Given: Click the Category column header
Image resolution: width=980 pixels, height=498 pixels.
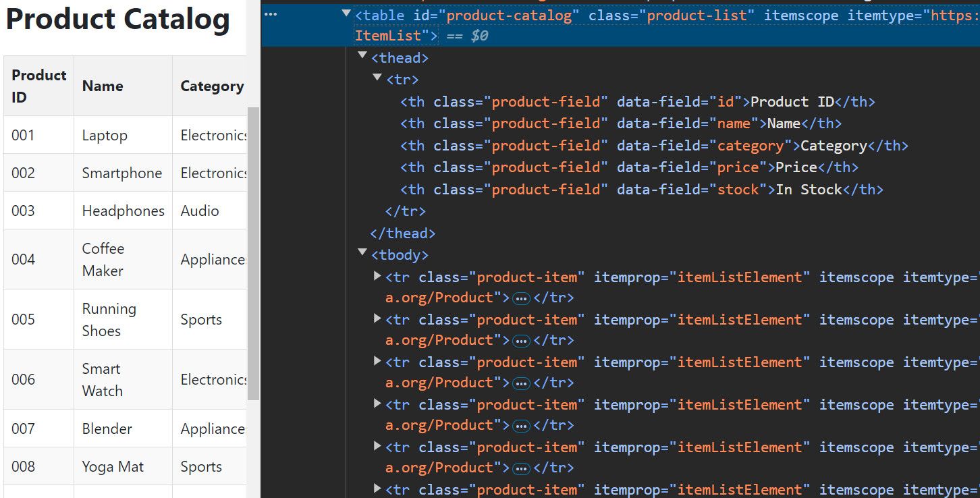Looking at the screenshot, I should (211, 86).
